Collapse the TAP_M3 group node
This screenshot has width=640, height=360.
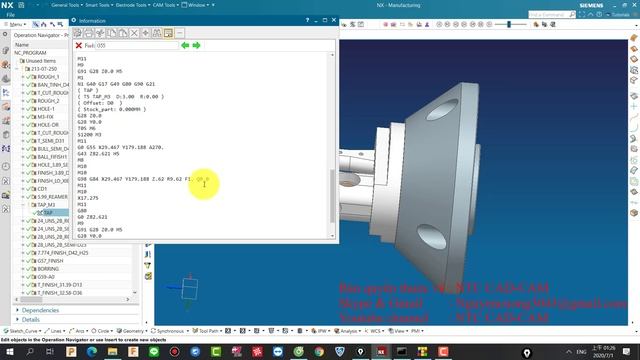pyautogui.click(x=23, y=205)
